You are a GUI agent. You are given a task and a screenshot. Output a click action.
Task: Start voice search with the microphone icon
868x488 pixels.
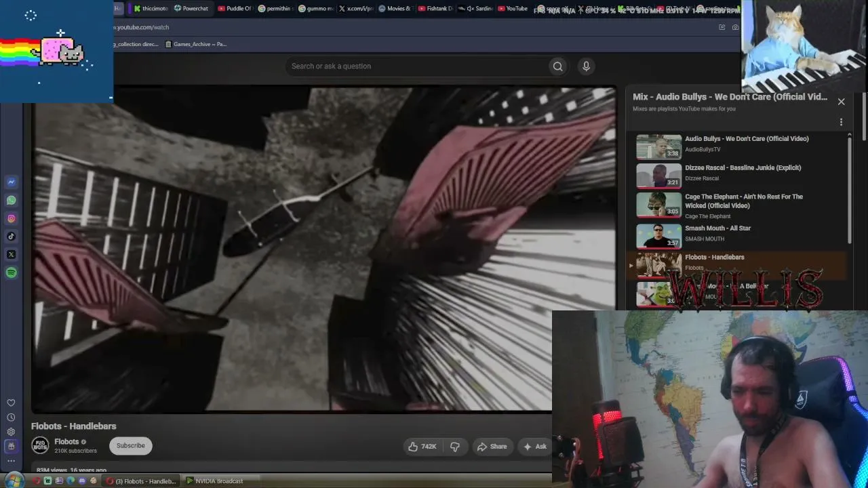click(586, 66)
